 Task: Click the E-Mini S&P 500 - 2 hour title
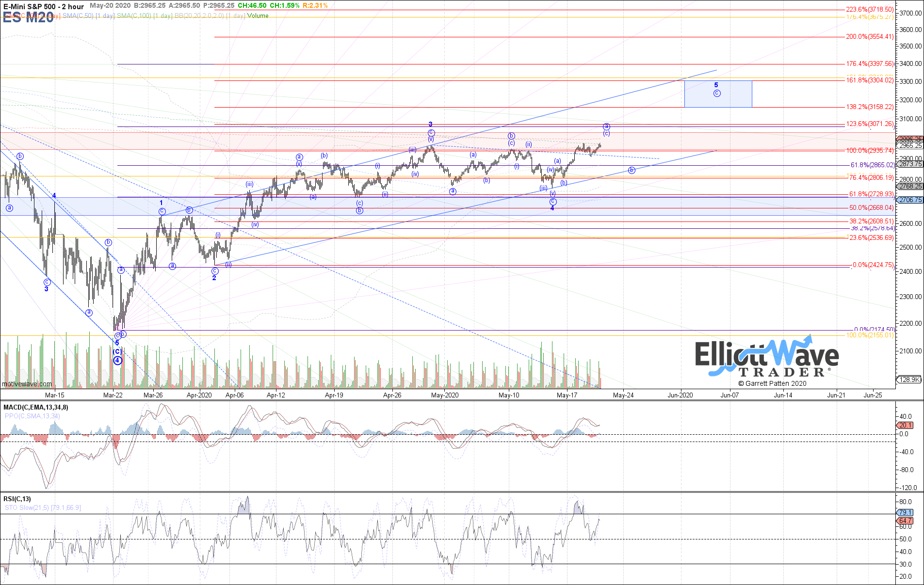click(44, 6)
